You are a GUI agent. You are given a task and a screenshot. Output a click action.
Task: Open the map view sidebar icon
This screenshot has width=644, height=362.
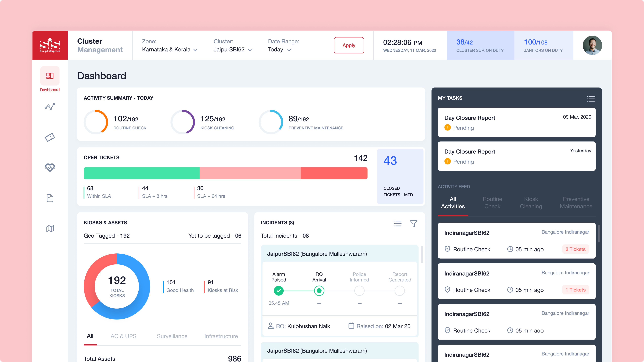[50, 228]
